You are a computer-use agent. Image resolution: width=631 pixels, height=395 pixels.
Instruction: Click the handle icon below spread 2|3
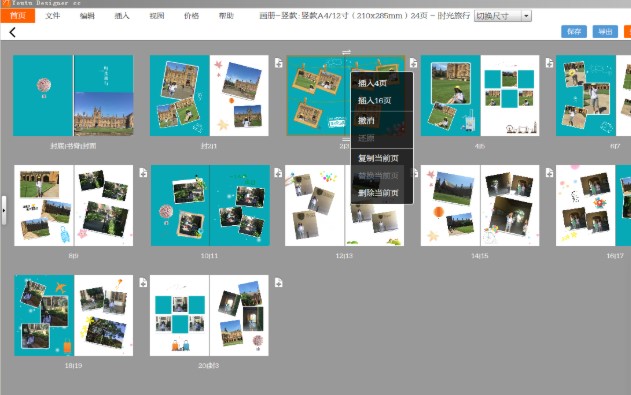tap(346, 140)
